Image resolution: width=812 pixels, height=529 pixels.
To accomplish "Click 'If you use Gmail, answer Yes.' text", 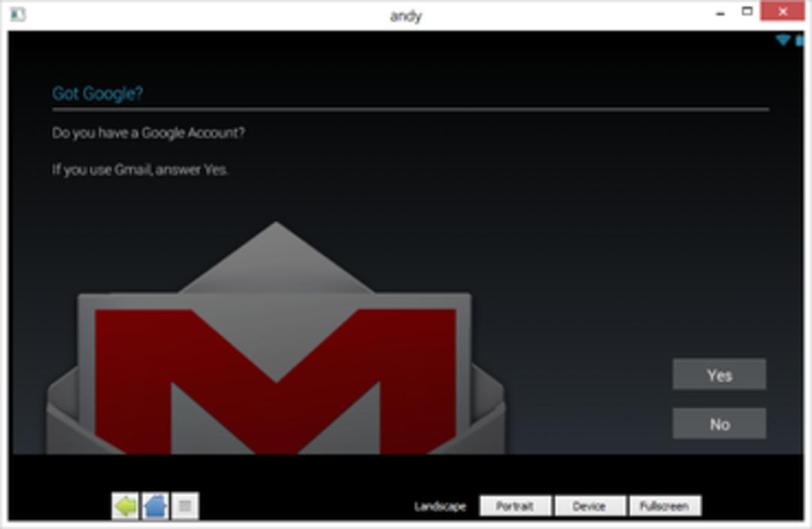I will point(140,169).
